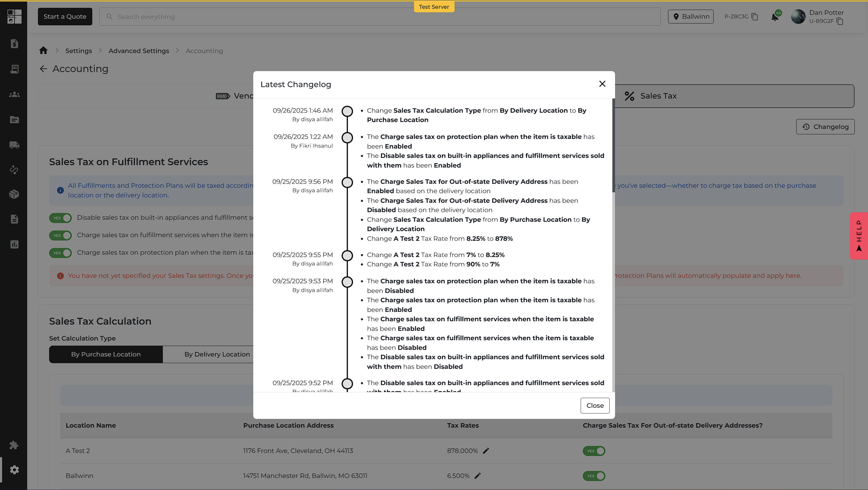Screen dimensions: 868x490
Task: Open the red HELP side tab
Action: pyautogui.click(x=859, y=236)
